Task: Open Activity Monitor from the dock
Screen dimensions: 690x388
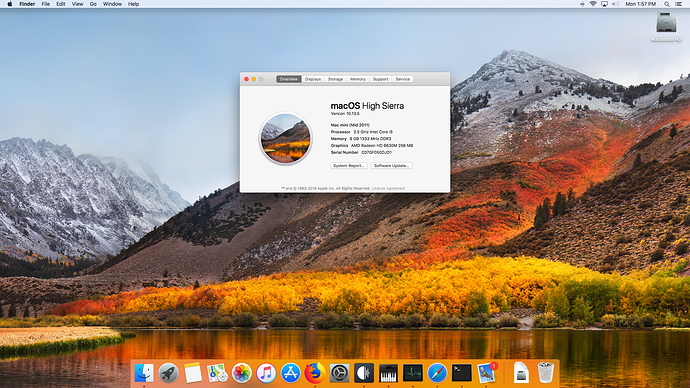Action: [413, 373]
